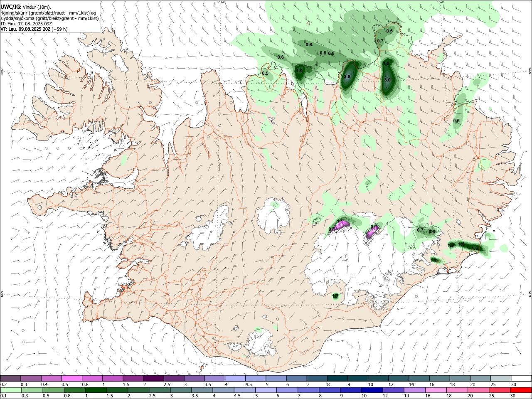Click the 3.0 precipitation value on map

tap(387, 80)
